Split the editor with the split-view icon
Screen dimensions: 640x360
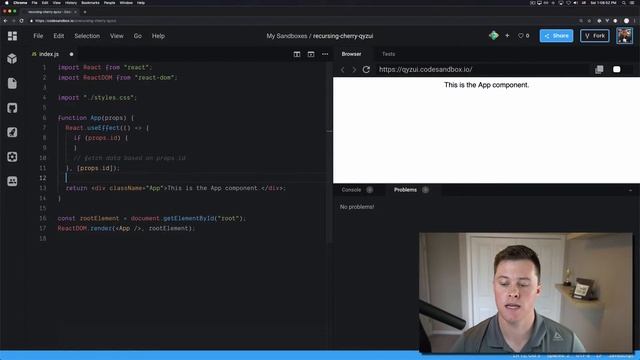[x=297, y=54]
